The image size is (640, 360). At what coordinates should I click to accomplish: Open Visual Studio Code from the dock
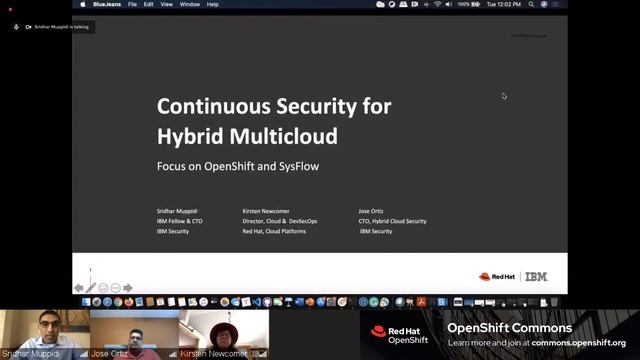pos(257,302)
